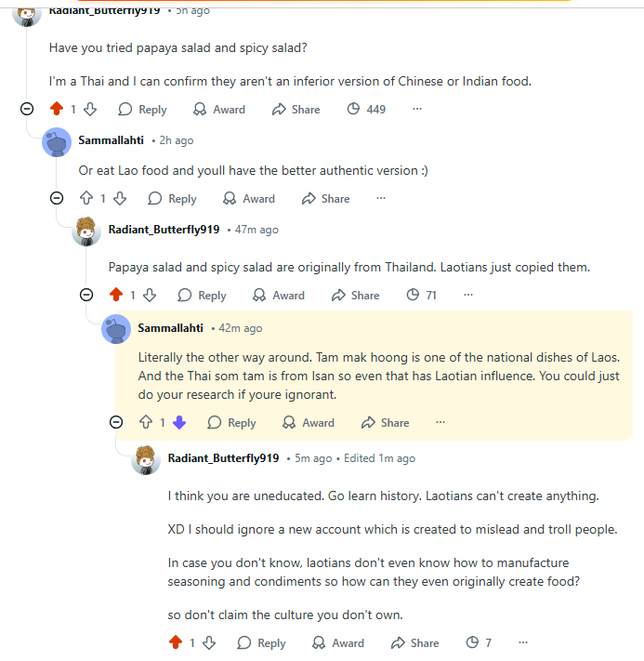
Task: Open the Radiant_Butterfly919 username link from 47m ago
Action: point(164,230)
